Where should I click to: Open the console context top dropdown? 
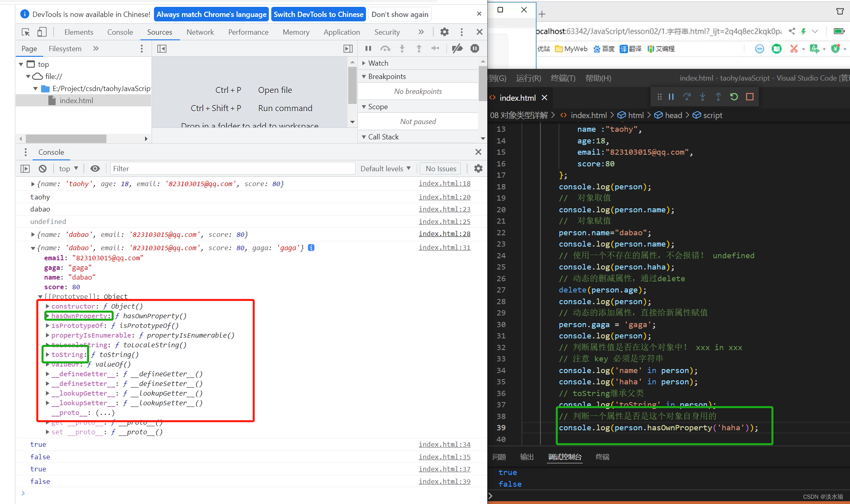click(x=69, y=168)
